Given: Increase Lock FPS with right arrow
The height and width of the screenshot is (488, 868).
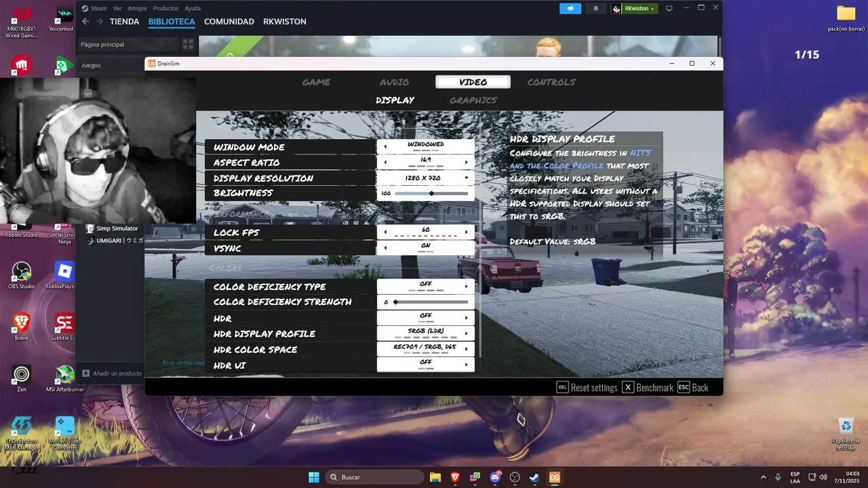Looking at the screenshot, I should point(467,232).
